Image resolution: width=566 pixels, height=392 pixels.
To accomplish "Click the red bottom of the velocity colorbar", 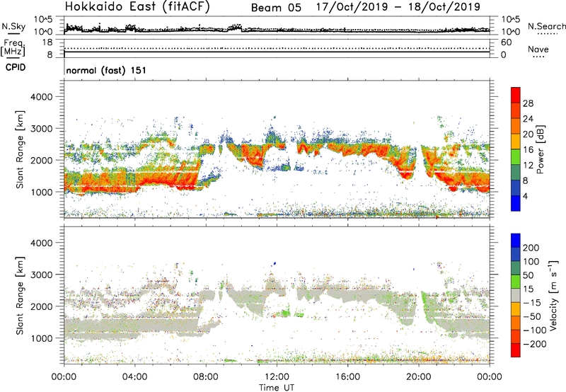I will coord(516,350).
